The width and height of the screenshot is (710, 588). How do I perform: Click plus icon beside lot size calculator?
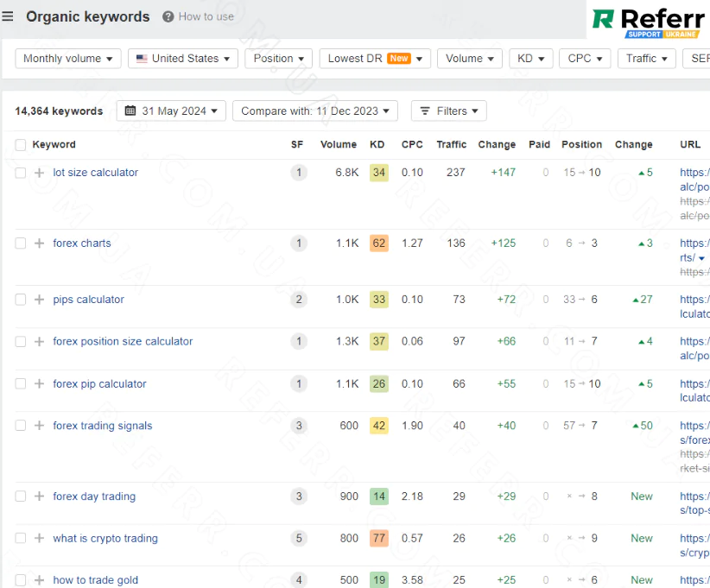[39, 173]
